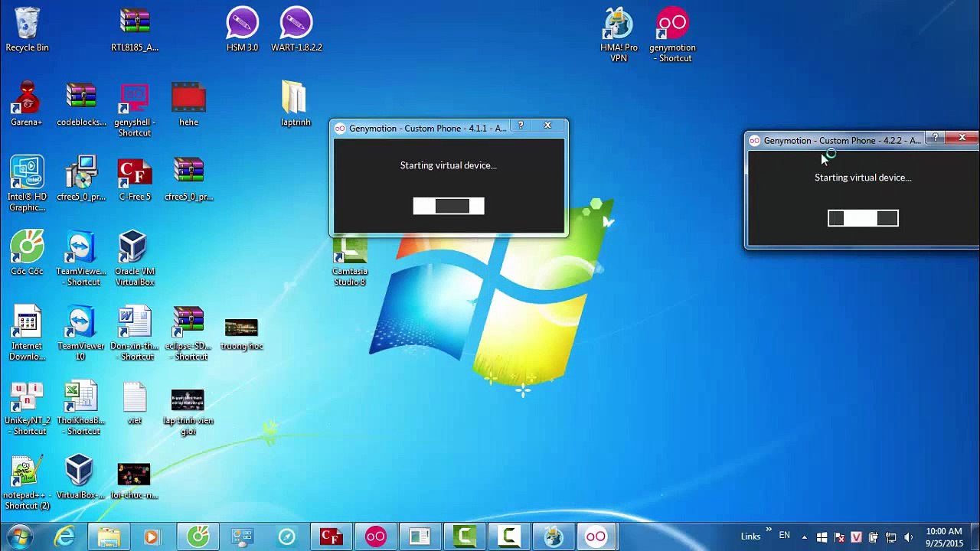Screen dimensions: 980x551
Task: Select the Garena+ desktop icon
Action: (27, 104)
